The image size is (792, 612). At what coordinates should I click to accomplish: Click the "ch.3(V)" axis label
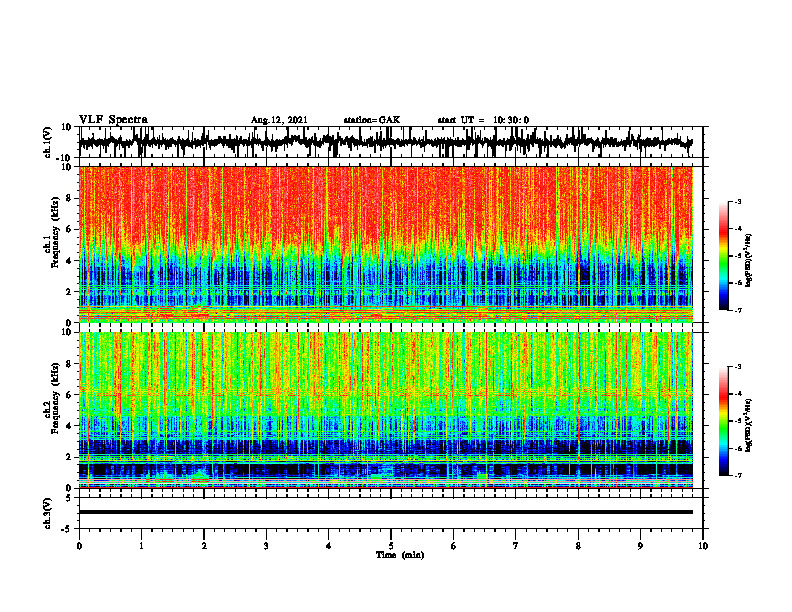click(48, 514)
